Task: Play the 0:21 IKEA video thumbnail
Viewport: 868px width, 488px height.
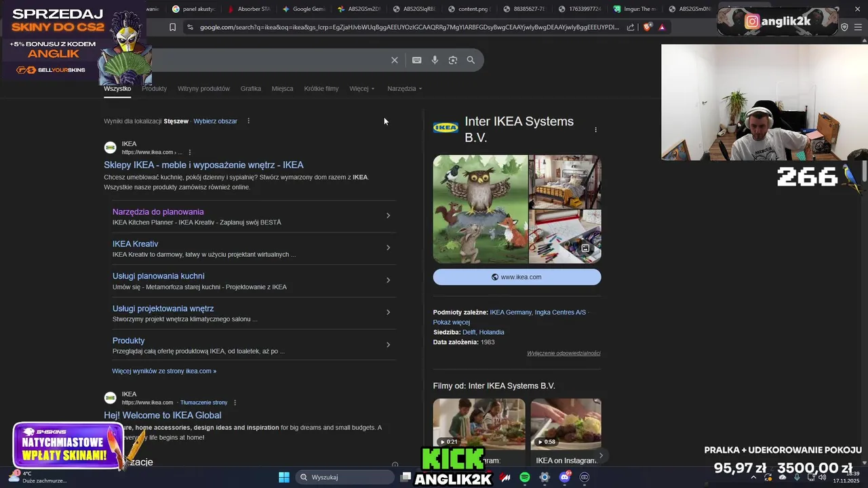Action: pos(479,424)
